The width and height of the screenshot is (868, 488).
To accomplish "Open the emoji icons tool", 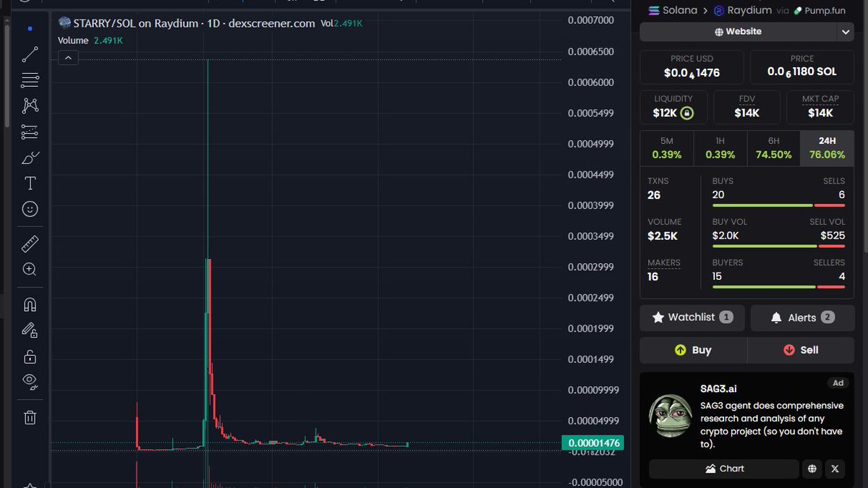I will [x=30, y=209].
